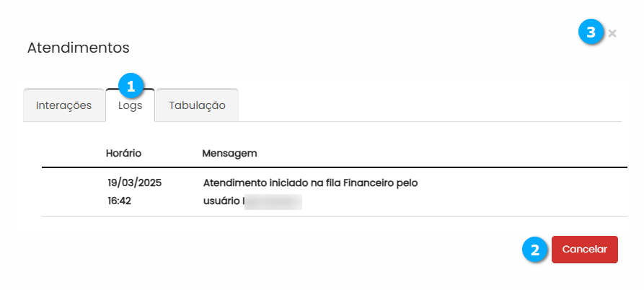Click the Mensagem column header
This screenshot has width=644, height=290.
tap(230, 154)
